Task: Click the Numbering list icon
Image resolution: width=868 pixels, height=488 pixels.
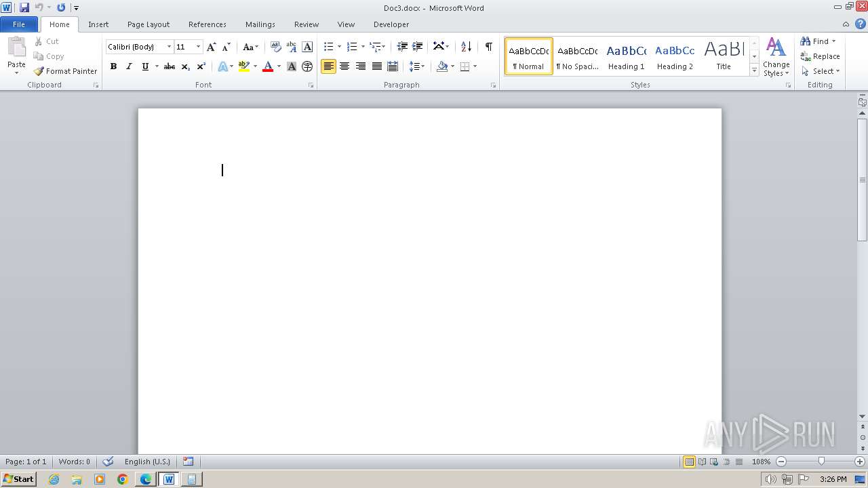Action: point(351,47)
